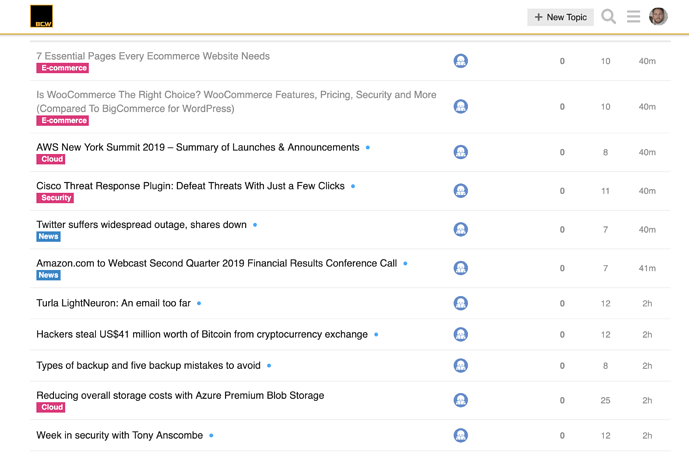The image size is (689, 457).
Task: Click the New Topic button
Action: [560, 17]
